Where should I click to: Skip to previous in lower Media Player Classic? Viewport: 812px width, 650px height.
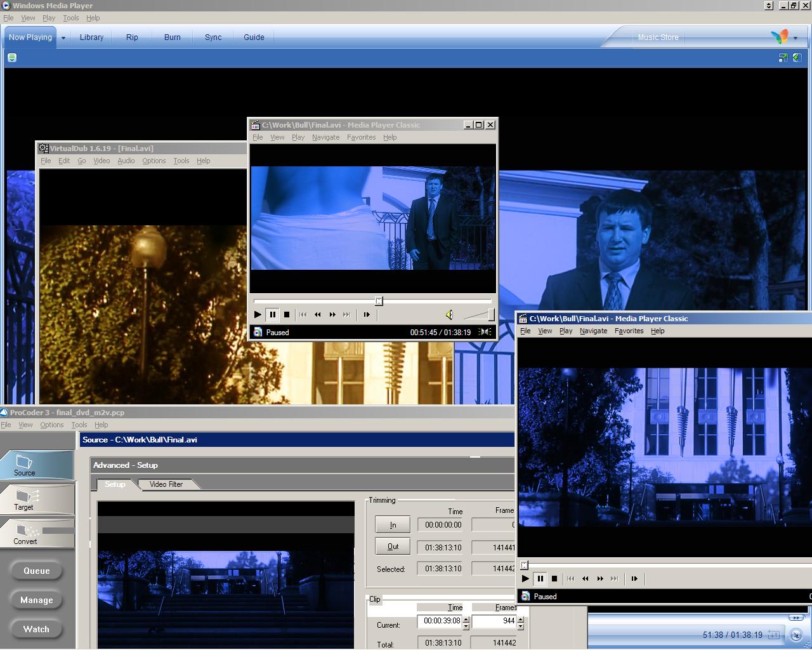[571, 578]
